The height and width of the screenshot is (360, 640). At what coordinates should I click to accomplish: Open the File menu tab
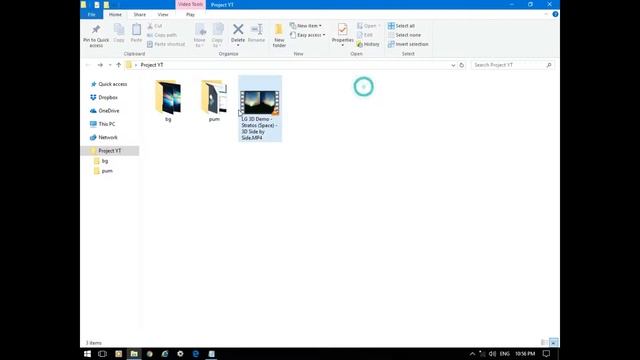pyautogui.click(x=91, y=14)
